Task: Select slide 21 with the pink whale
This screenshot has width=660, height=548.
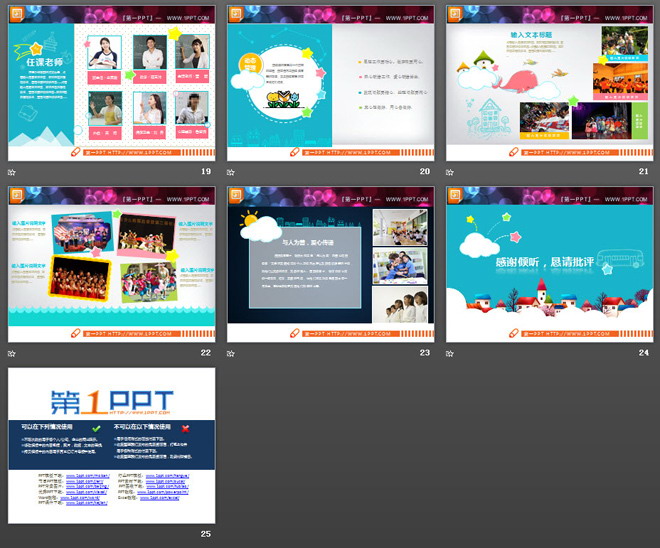Action: click(547, 82)
